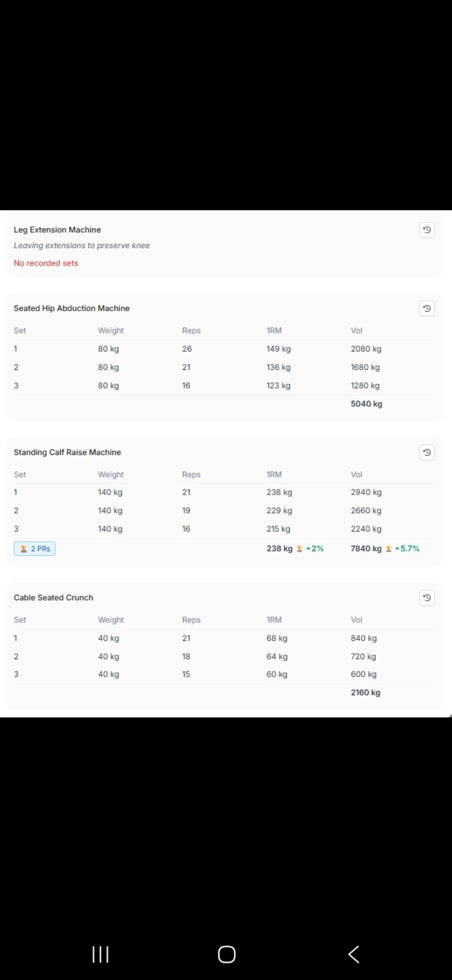452x980 pixels.
Task: Tap the volume trophy icon beside 7840 kg
Action: (x=388, y=549)
